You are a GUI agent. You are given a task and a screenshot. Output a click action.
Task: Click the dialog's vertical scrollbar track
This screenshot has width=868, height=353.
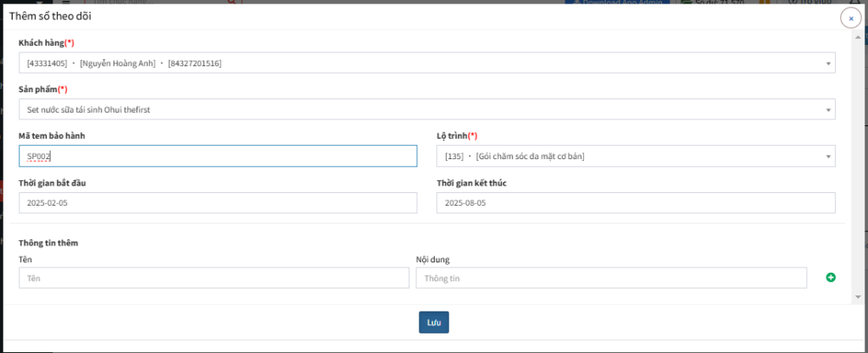858,166
